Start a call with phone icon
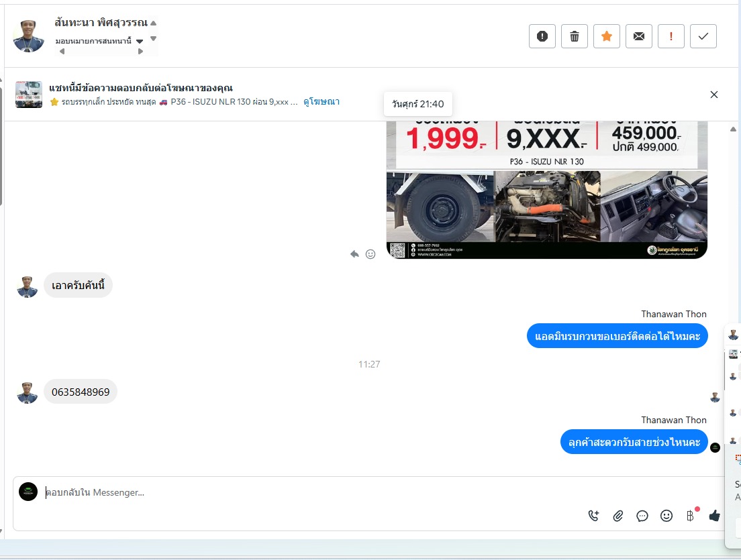 (x=593, y=516)
